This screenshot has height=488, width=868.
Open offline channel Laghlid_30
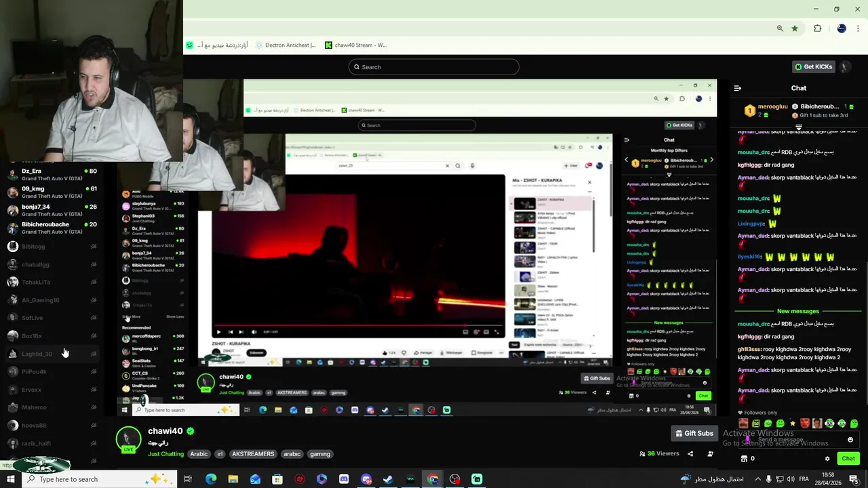(x=51, y=354)
